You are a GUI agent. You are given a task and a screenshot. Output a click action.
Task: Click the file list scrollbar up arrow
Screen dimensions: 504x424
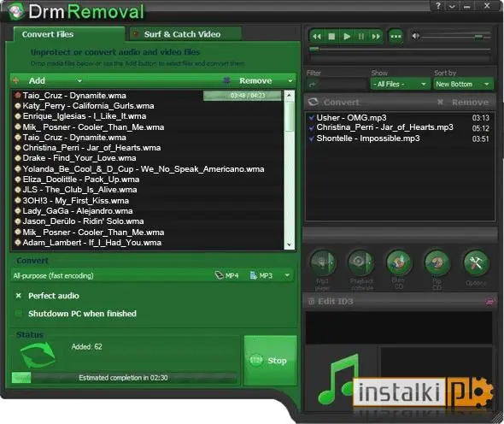click(x=289, y=95)
